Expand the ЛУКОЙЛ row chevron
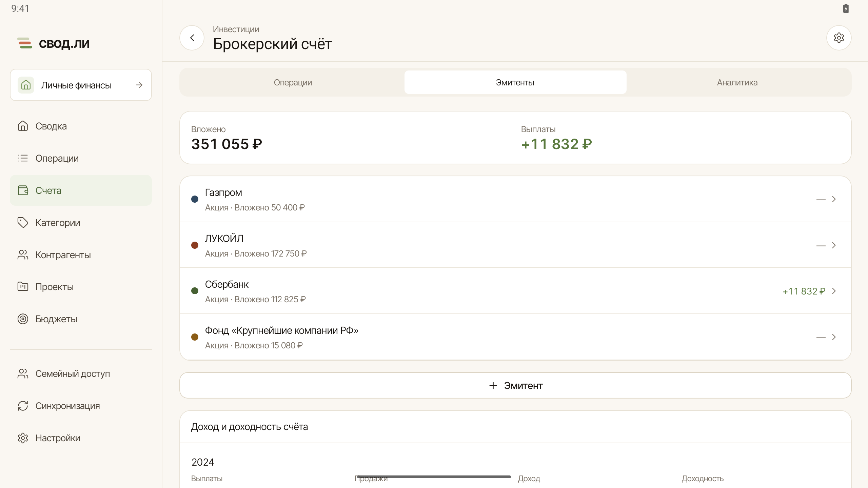The height and width of the screenshot is (488, 868). coord(834,245)
